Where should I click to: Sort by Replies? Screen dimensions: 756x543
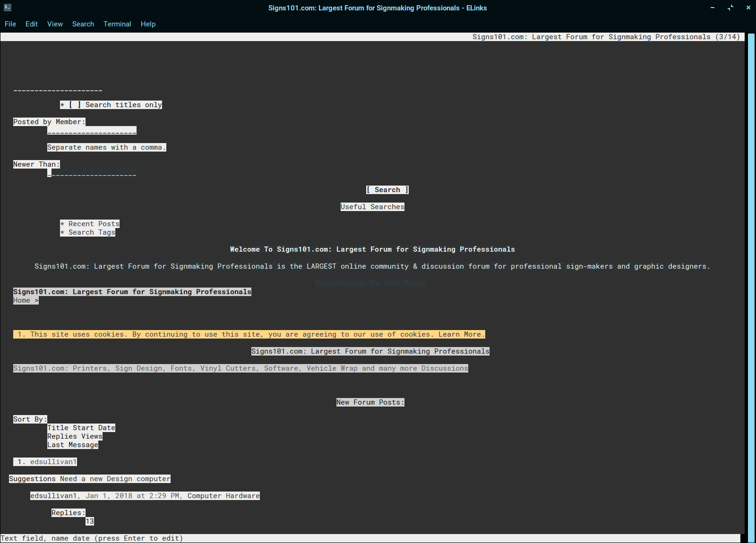tap(62, 436)
